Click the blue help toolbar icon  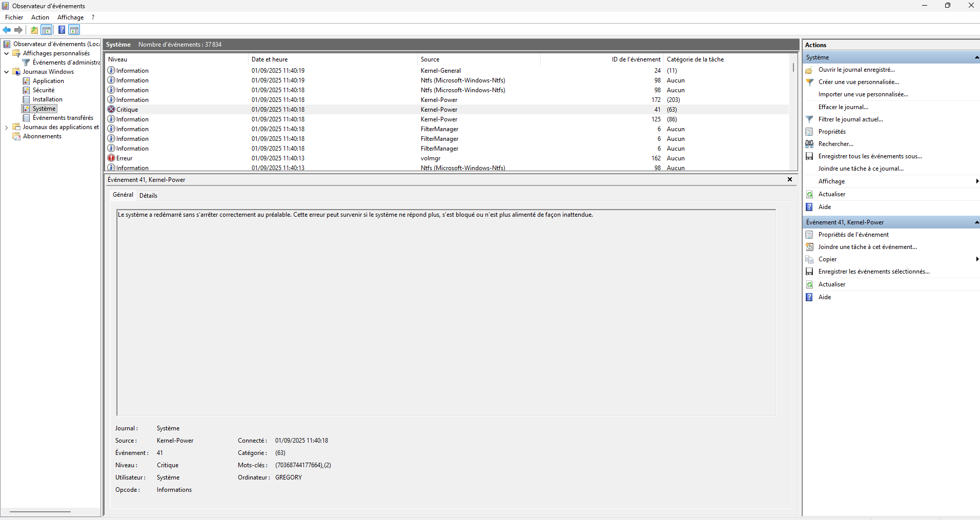pyautogui.click(x=62, y=30)
